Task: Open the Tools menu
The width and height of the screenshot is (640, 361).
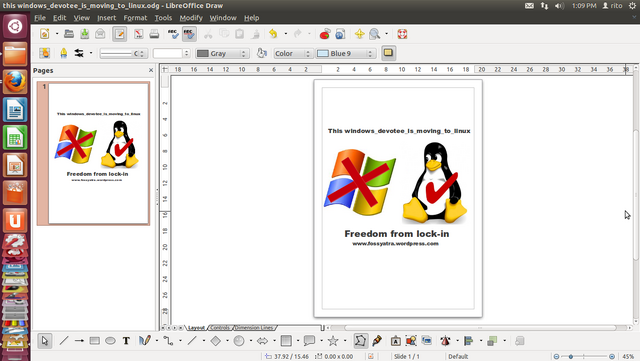Action: pyautogui.click(x=163, y=18)
